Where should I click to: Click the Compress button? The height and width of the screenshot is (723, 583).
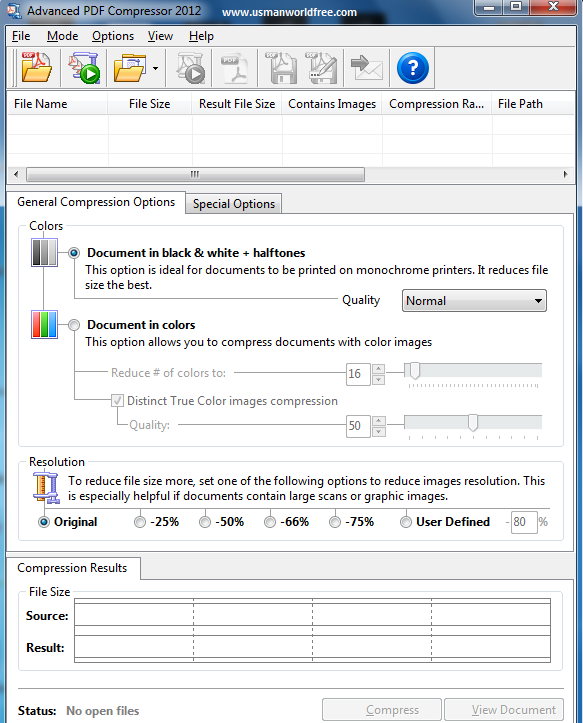pyautogui.click(x=381, y=710)
